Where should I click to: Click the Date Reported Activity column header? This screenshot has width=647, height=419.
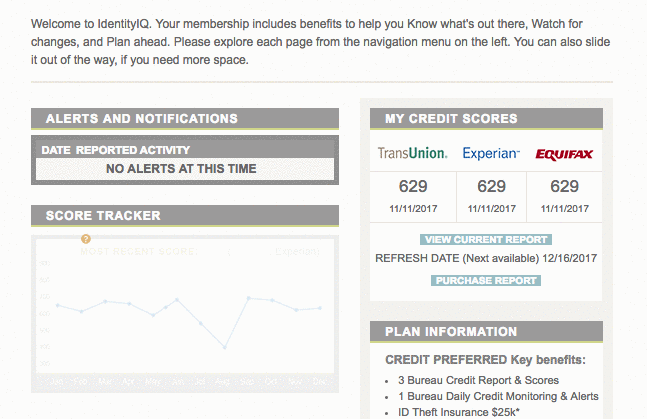point(116,150)
